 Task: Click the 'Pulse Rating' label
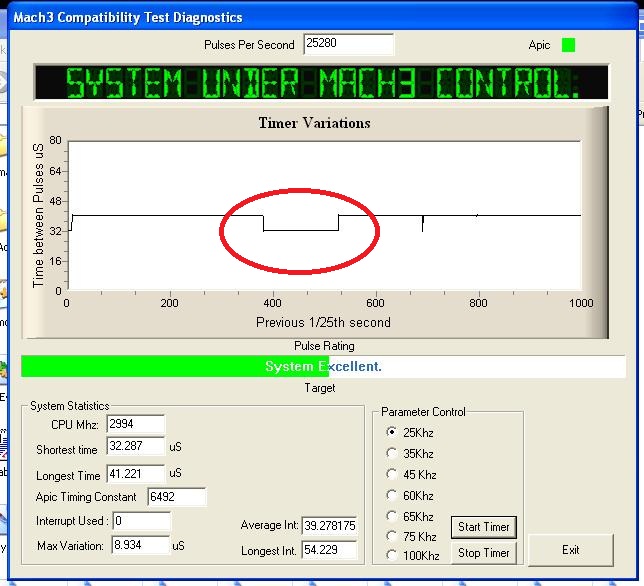point(324,346)
